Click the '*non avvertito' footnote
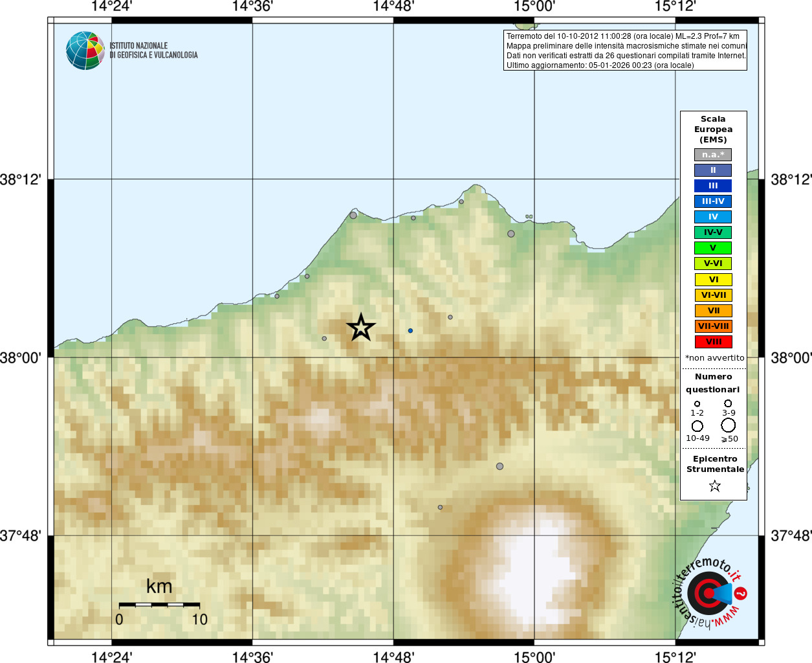This screenshot has height=663, width=812. click(x=714, y=357)
